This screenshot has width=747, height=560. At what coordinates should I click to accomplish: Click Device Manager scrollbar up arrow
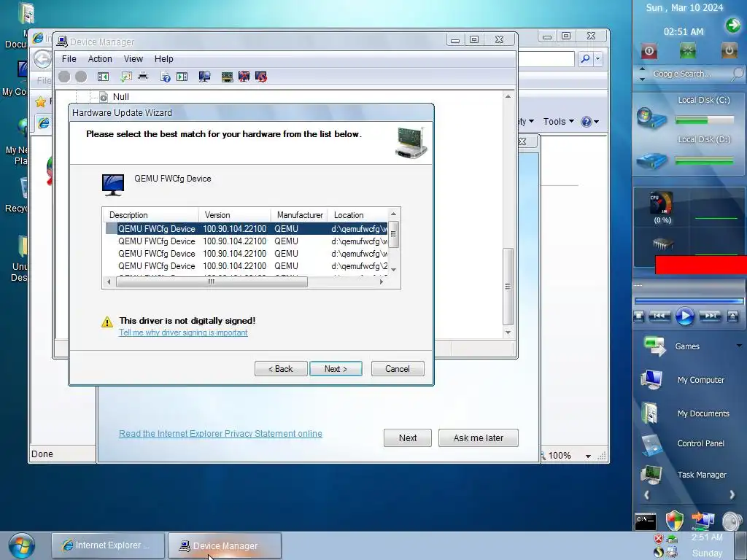[508, 97]
